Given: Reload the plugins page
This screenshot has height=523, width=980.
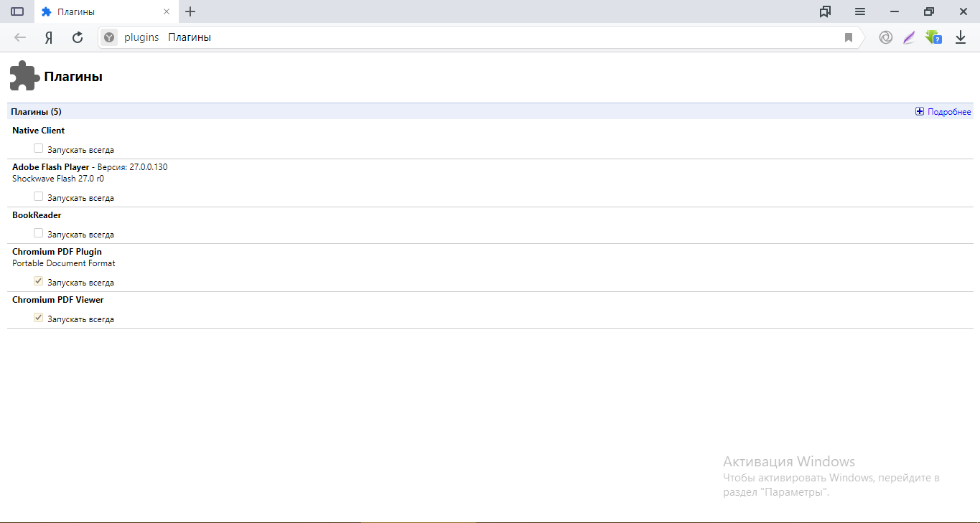Looking at the screenshot, I should point(78,37).
